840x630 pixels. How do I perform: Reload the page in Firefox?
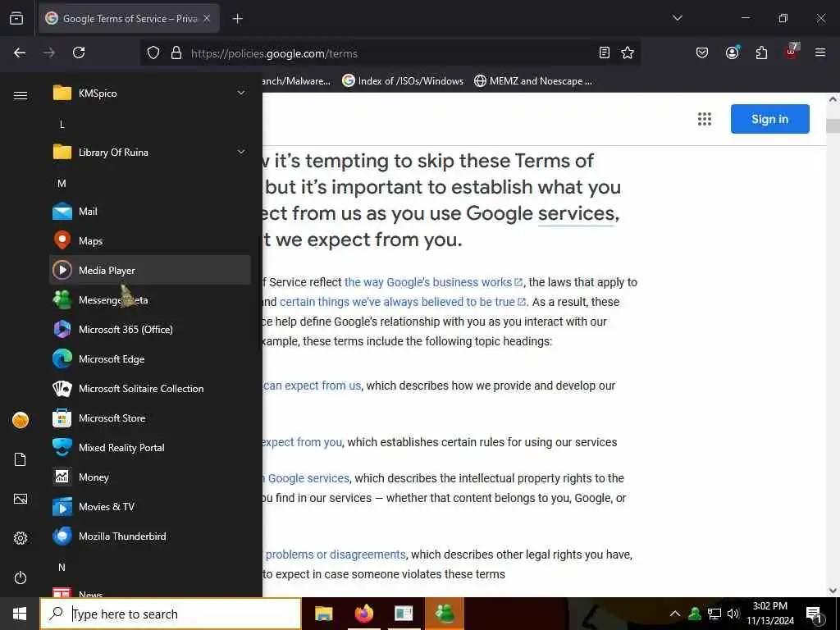(x=79, y=52)
